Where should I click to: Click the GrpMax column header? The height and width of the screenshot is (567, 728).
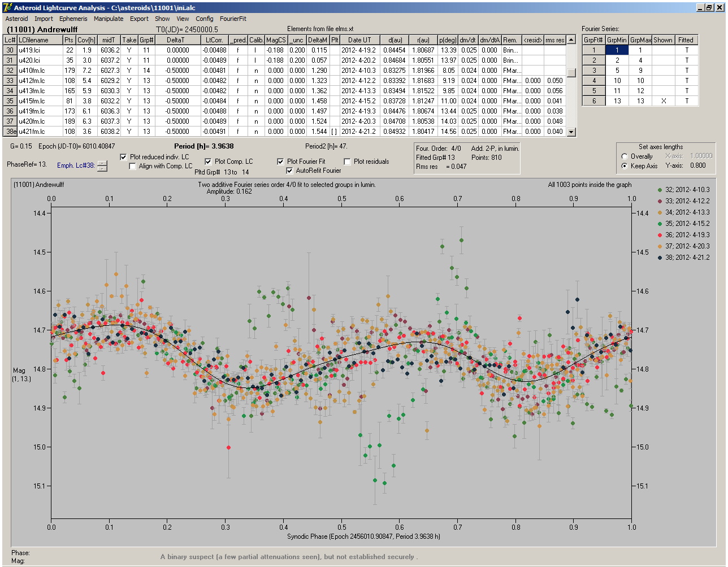640,40
